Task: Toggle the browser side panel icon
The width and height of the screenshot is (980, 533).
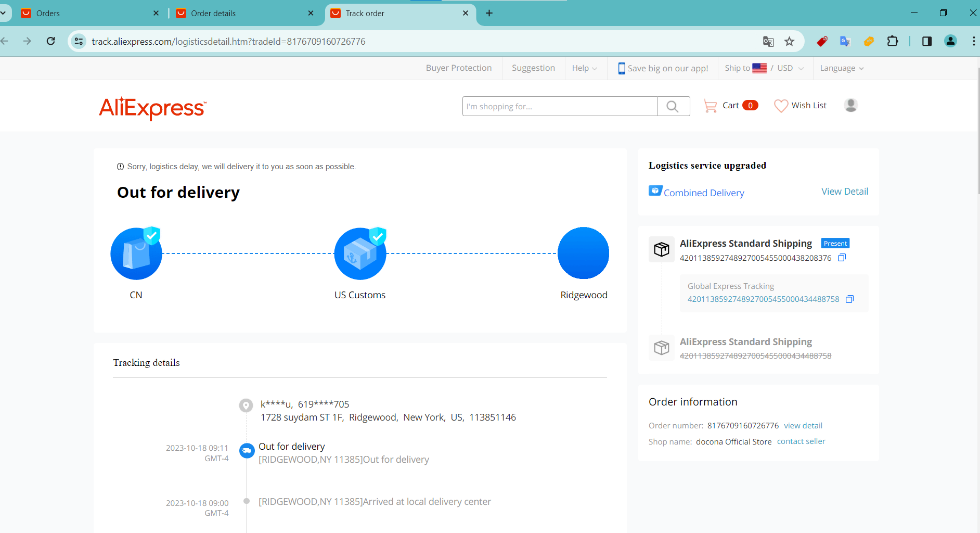Action: 927,41
